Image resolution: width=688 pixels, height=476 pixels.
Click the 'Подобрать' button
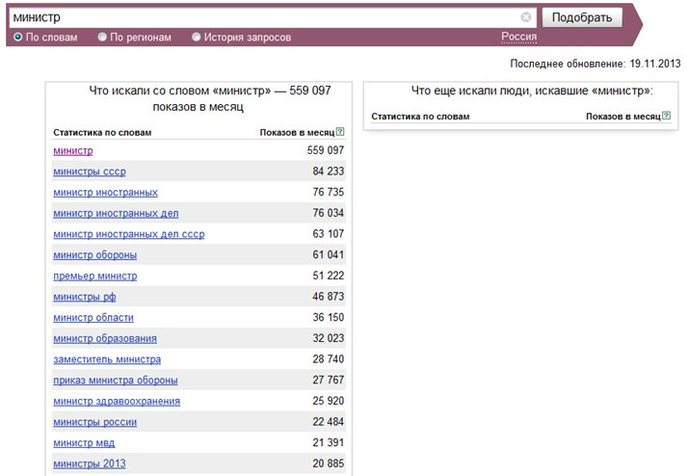tap(582, 18)
